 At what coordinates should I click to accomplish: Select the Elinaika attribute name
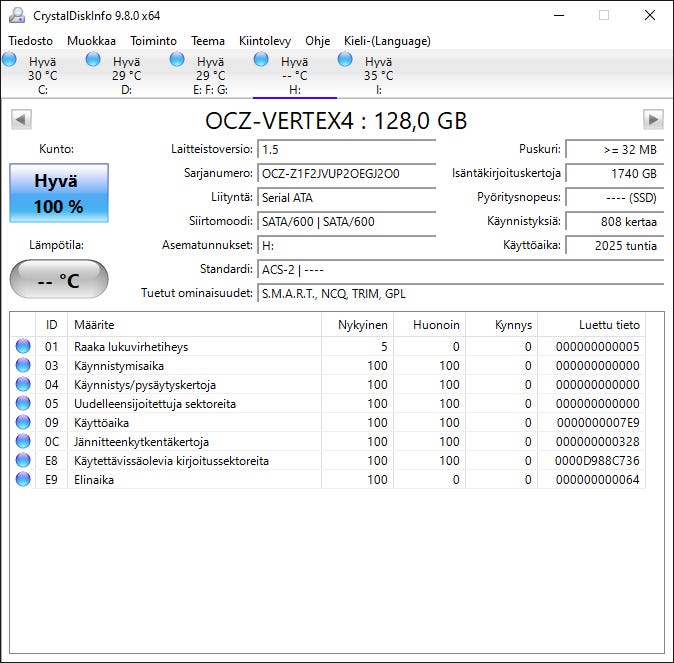coord(94,479)
